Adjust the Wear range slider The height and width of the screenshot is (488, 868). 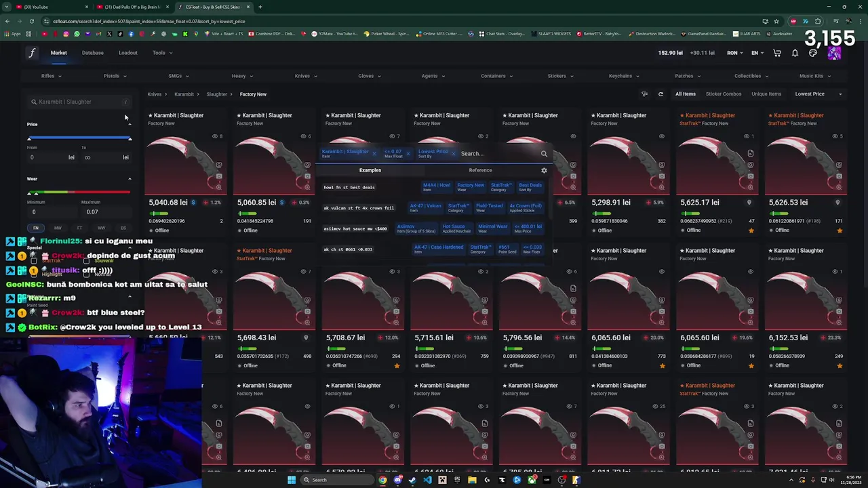click(79, 193)
